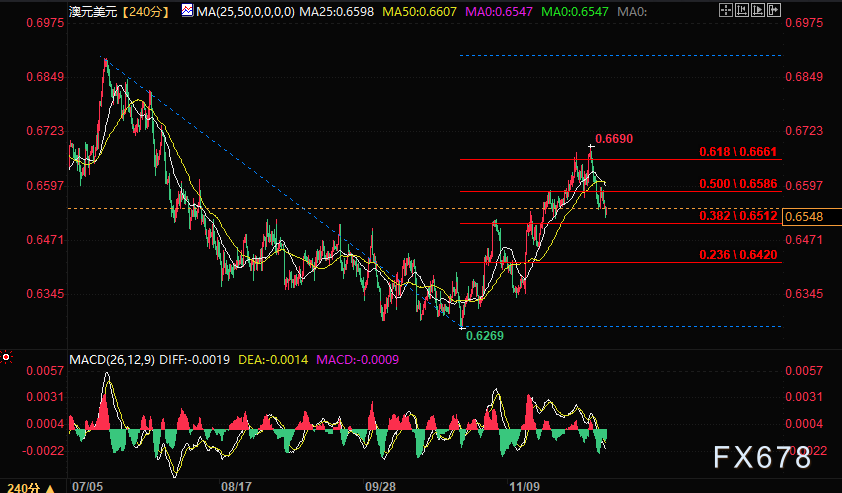Select the 澳元美元 symbol title
This screenshot has width=842, height=493.
pos(93,11)
